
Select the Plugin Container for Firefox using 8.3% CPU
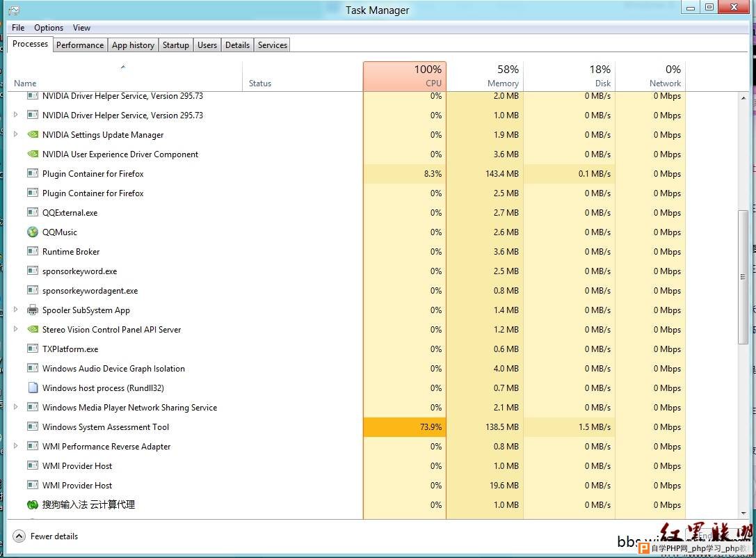[93, 174]
